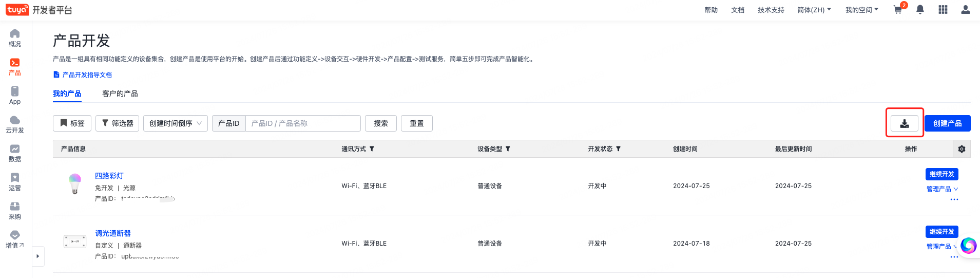Click the user account profile icon
Viewport: 980px width, 278px height.
tap(965, 10)
